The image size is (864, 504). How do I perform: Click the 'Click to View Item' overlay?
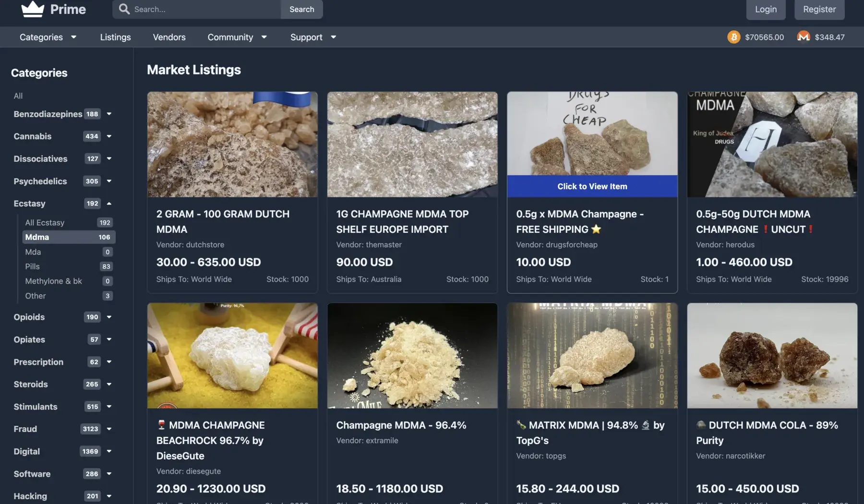click(592, 186)
